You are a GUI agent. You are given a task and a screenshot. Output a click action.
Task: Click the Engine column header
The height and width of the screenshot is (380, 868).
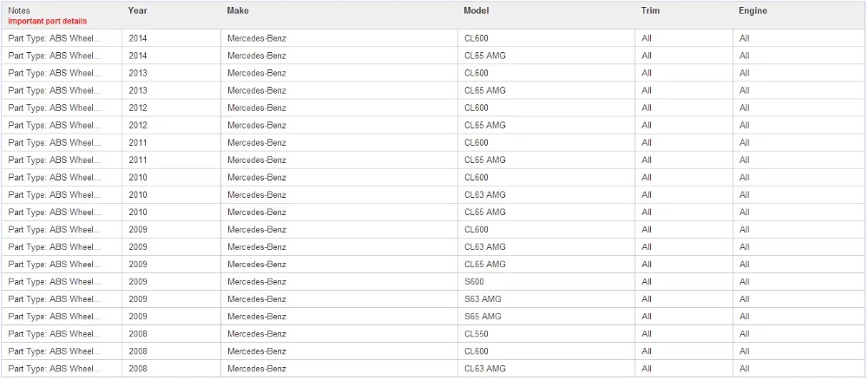point(753,10)
